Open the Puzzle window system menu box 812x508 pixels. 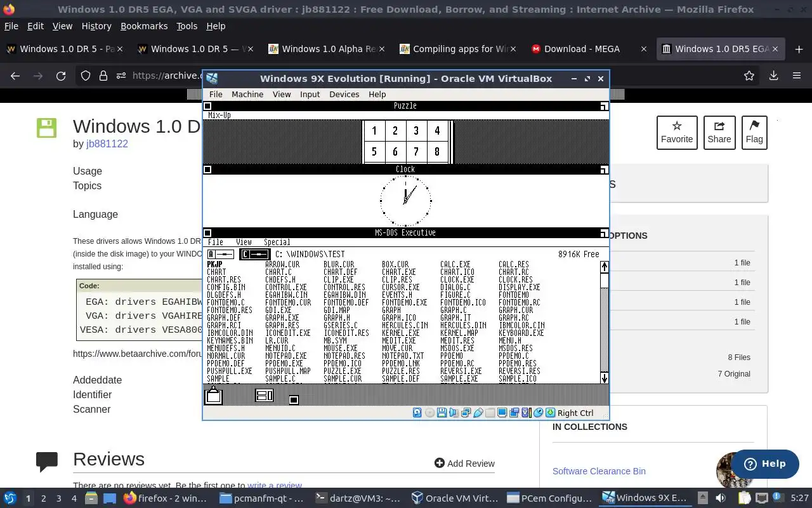pos(207,106)
